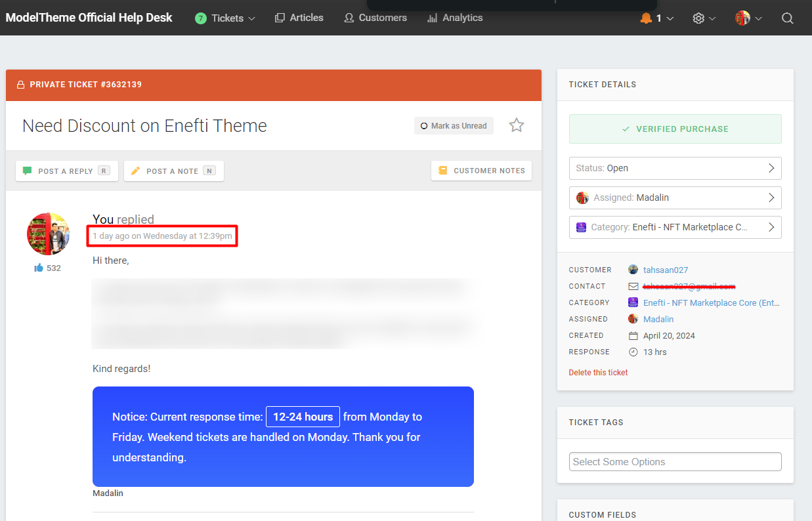Click the Private Ticket #3632139 header text

86,85
